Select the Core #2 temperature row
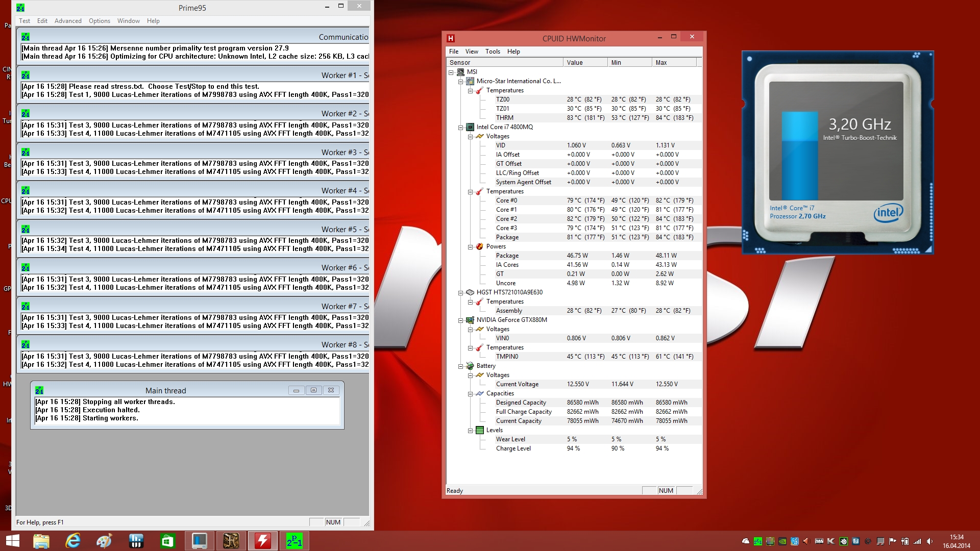Screen dimensions: 980x551 pyautogui.click(x=506, y=219)
